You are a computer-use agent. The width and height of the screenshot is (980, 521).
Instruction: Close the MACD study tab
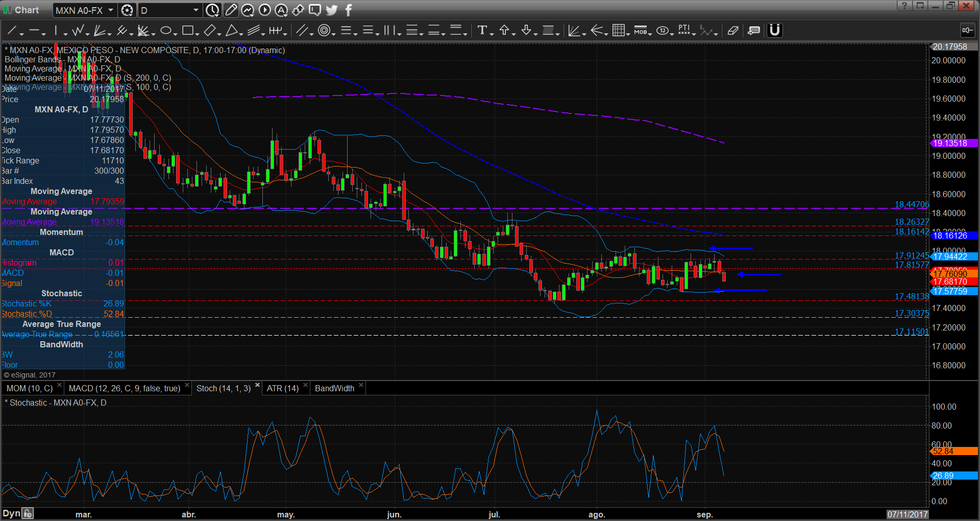pyautogui.click(x=187, y=385)
